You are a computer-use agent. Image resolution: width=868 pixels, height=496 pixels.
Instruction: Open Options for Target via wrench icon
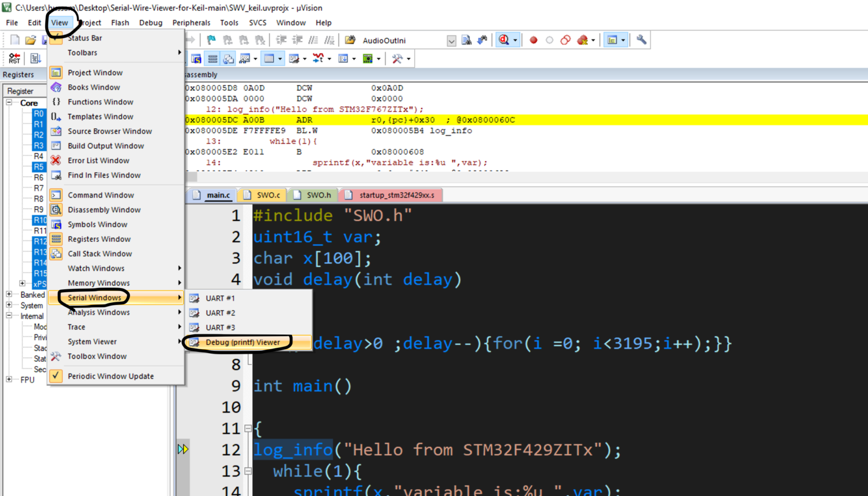coord(640,40)
